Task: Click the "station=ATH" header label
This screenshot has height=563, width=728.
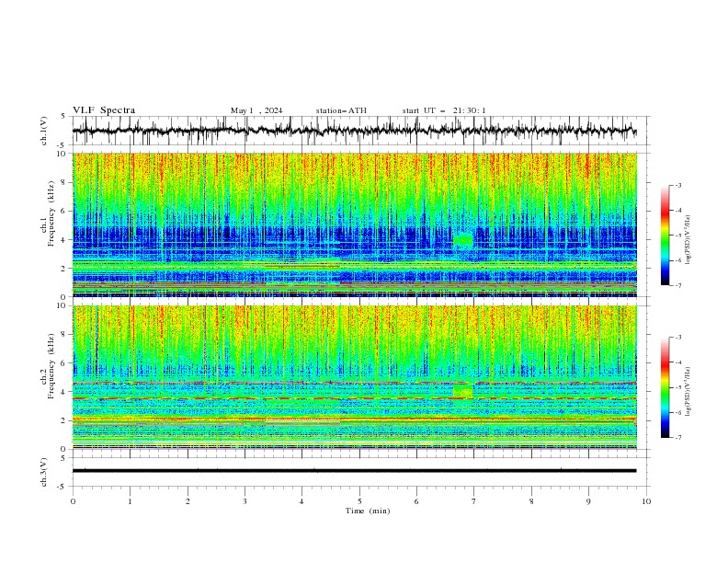Action: point(341,110)
